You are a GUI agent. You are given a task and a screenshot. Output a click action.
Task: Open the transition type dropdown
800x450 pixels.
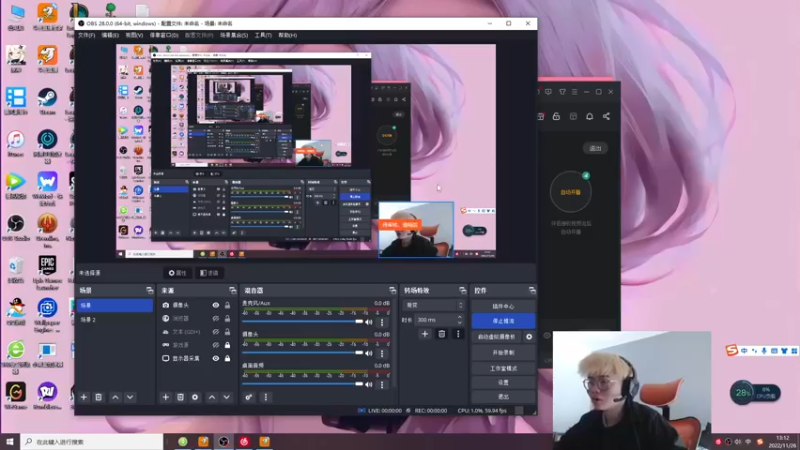pos(433,305)
